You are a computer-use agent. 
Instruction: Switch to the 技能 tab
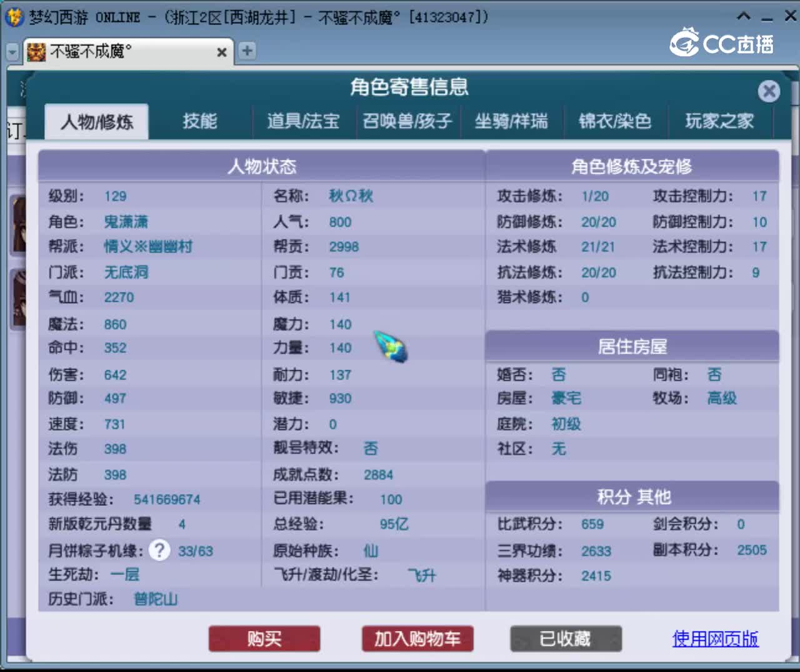click(200, 121)
